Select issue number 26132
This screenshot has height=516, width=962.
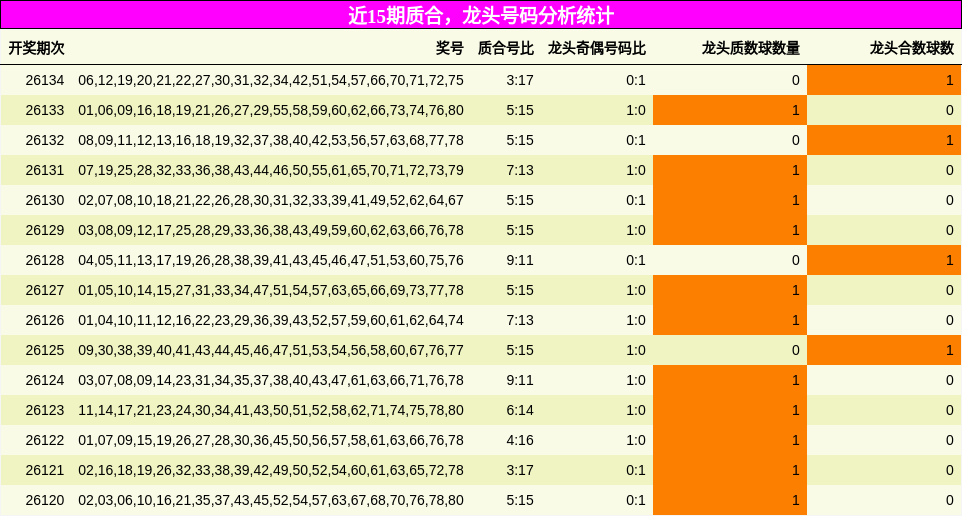(45, 141)
